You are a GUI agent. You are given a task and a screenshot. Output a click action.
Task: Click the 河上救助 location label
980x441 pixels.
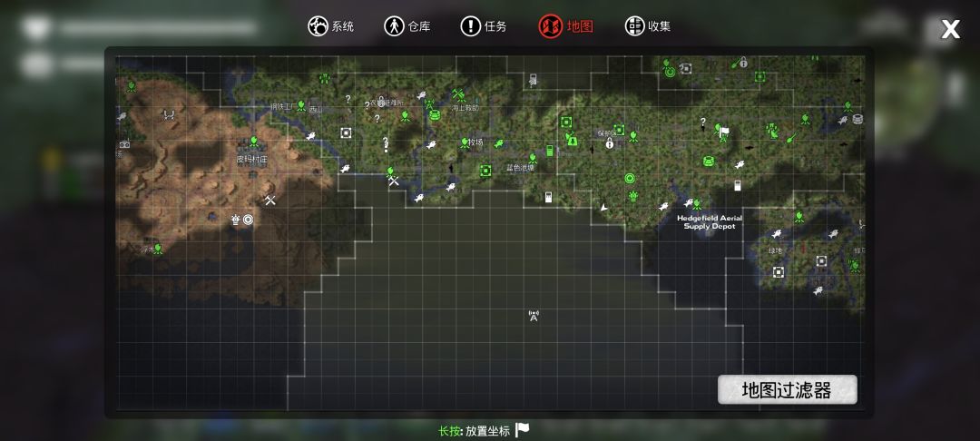(465, 107)
